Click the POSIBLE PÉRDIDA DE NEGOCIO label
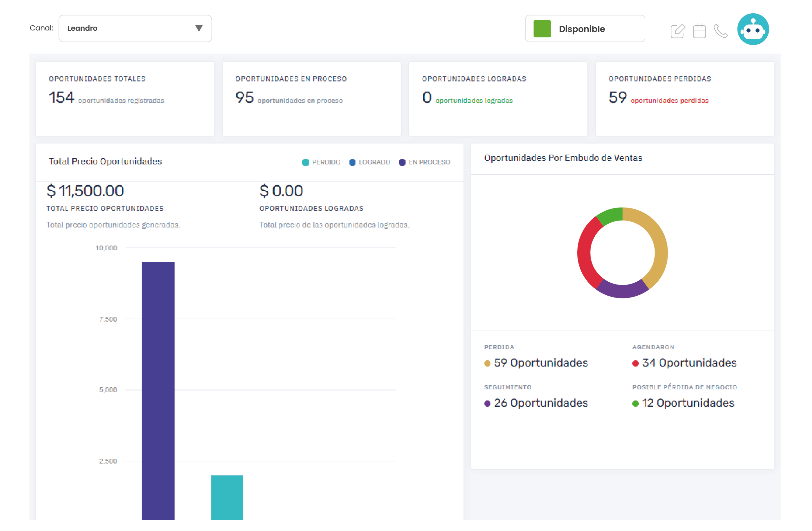 [685, 387]
